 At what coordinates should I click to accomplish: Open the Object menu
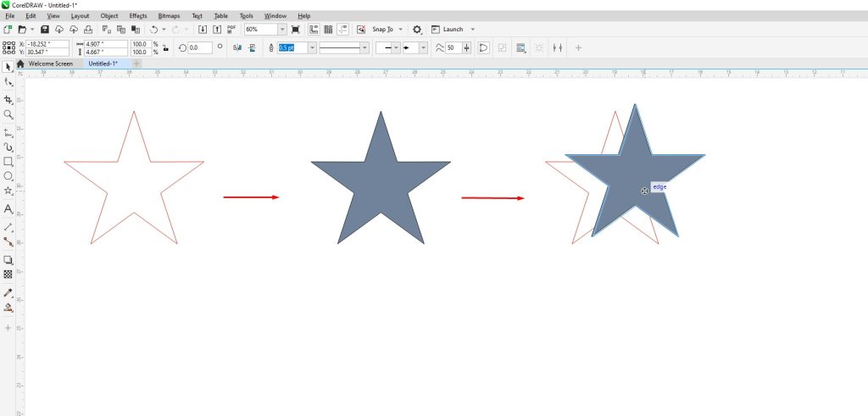click(109, 16)
